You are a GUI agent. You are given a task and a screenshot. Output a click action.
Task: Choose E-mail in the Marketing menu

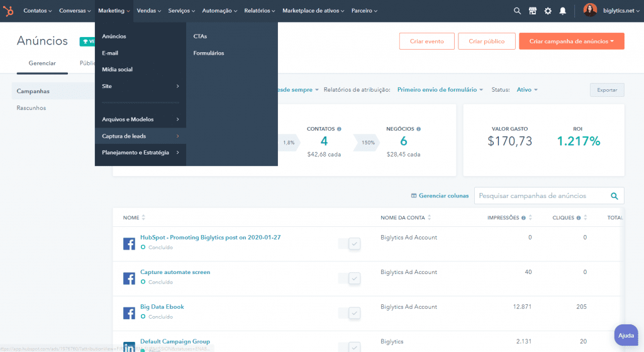click(x=110, y=53)
